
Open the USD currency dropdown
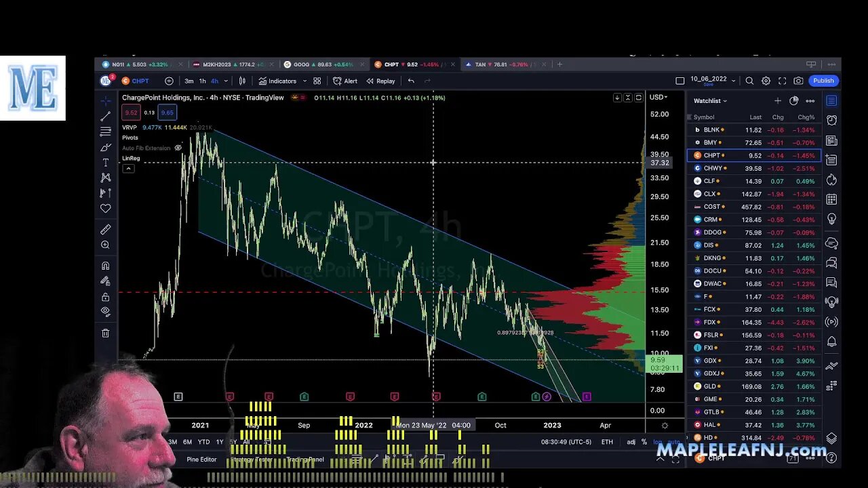[658, 97]
